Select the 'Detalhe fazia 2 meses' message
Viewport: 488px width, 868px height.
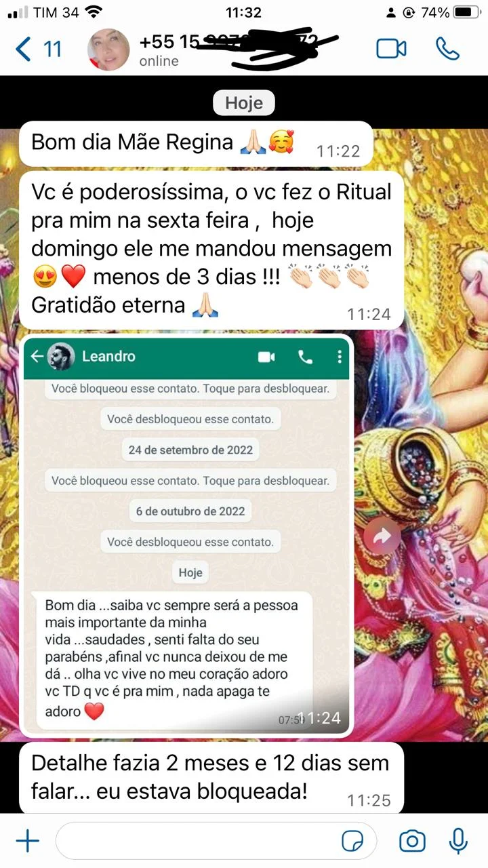point(211,778)
